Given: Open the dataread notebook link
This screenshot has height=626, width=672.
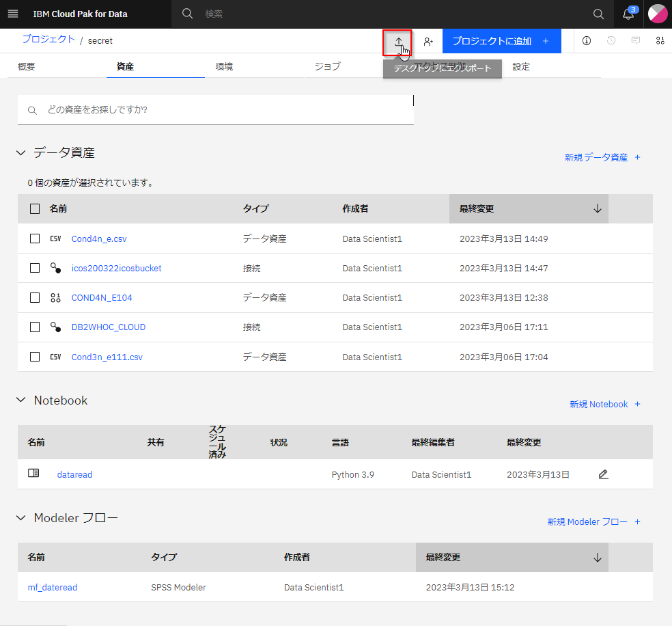Looking at the screenshot, I should 74,475.
